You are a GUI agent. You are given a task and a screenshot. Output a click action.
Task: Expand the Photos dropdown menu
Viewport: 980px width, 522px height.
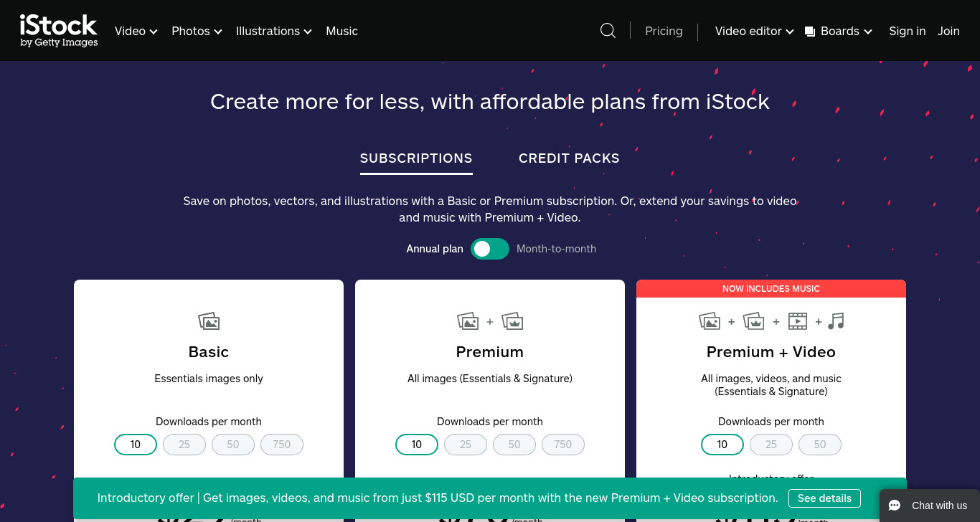click(x=197, y=31)
